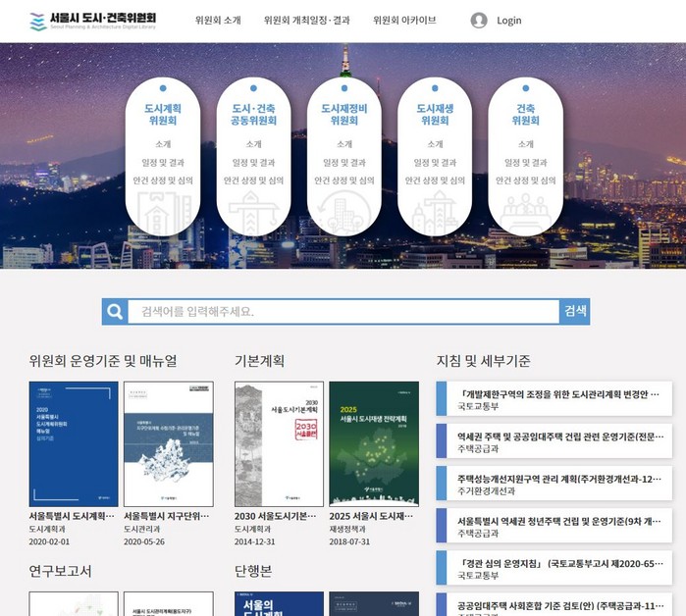The width and height of the screenshot is (686, 616).
Task: Click icon in 도시재정비 위원회 card
Action: tap(343, 210)
